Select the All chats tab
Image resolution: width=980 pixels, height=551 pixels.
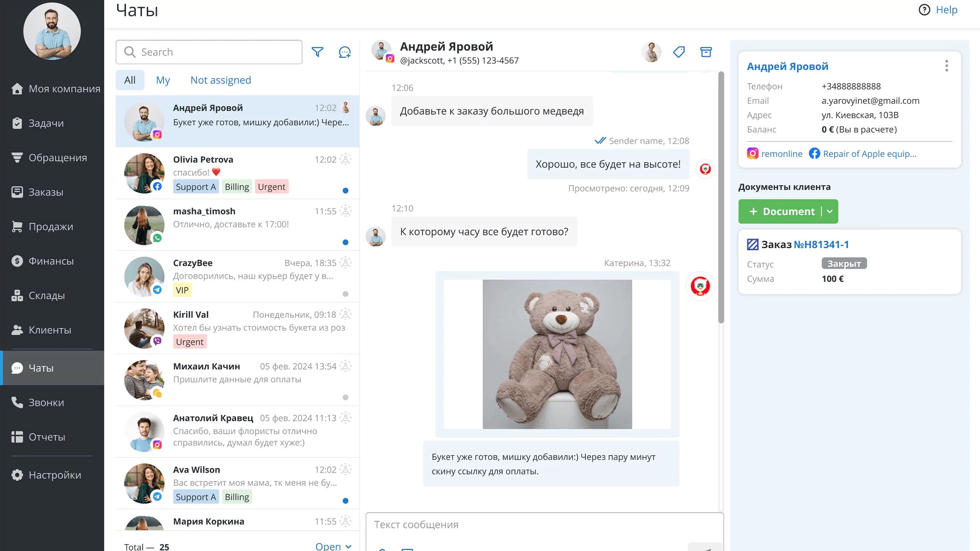[x=130, y=80]
